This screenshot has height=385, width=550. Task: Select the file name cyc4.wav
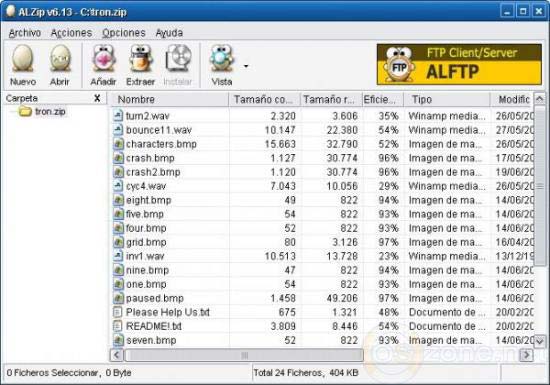click(x=146, y=186)
